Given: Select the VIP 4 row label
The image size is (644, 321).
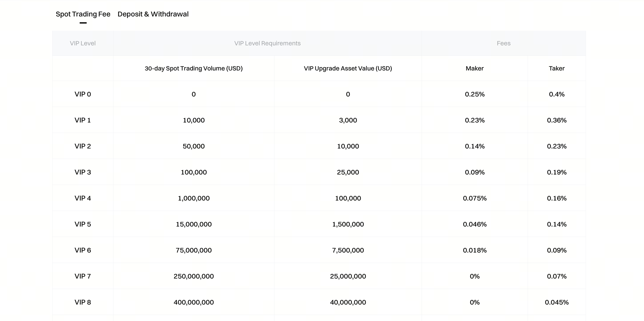Looking at the screenshot, I should coord(83,198).
